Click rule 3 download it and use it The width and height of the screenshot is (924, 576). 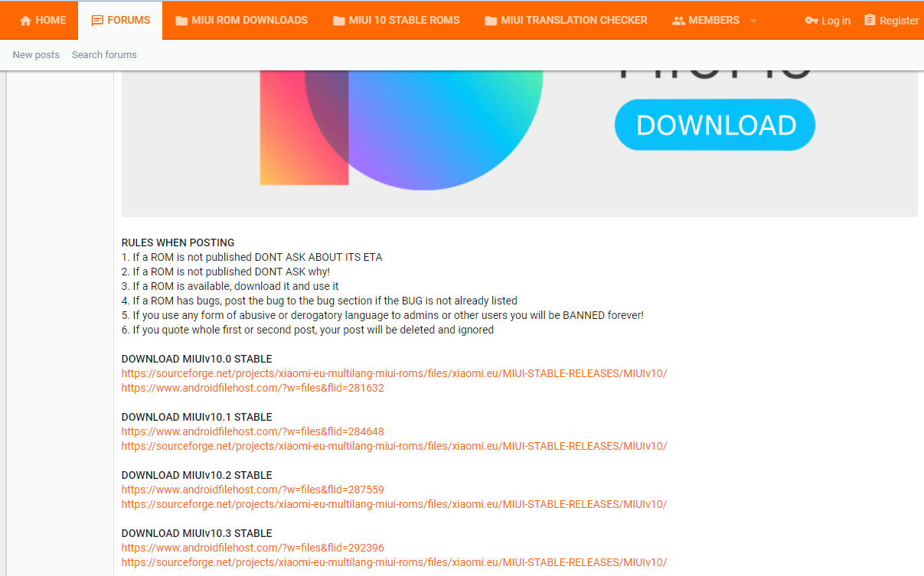pos(230,286)
